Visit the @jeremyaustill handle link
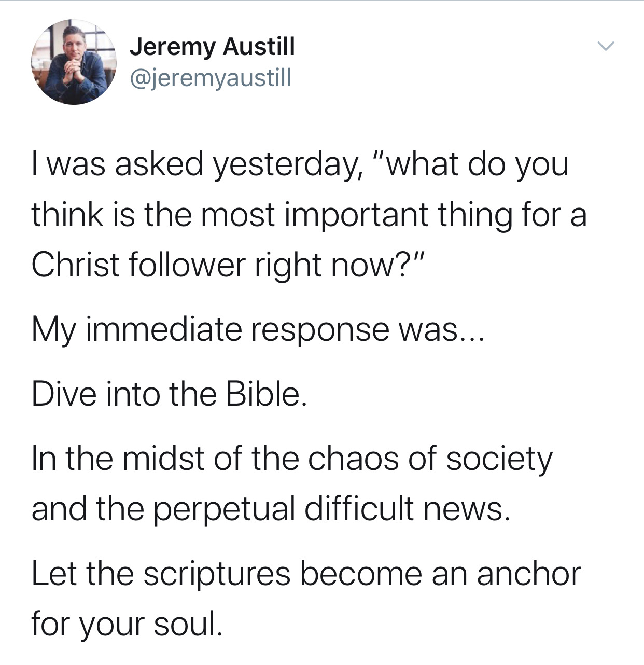The image size is (644, 665). click(x=210, y=78)
